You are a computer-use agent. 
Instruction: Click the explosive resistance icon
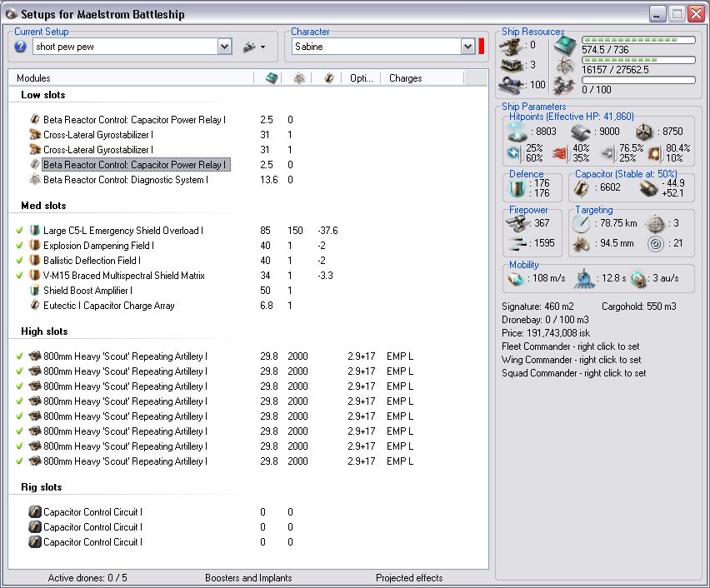click(654, 153)
